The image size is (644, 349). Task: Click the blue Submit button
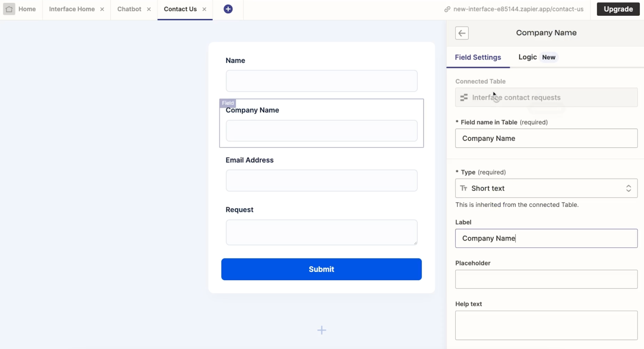pyautogui.click(x=322, y=269)
